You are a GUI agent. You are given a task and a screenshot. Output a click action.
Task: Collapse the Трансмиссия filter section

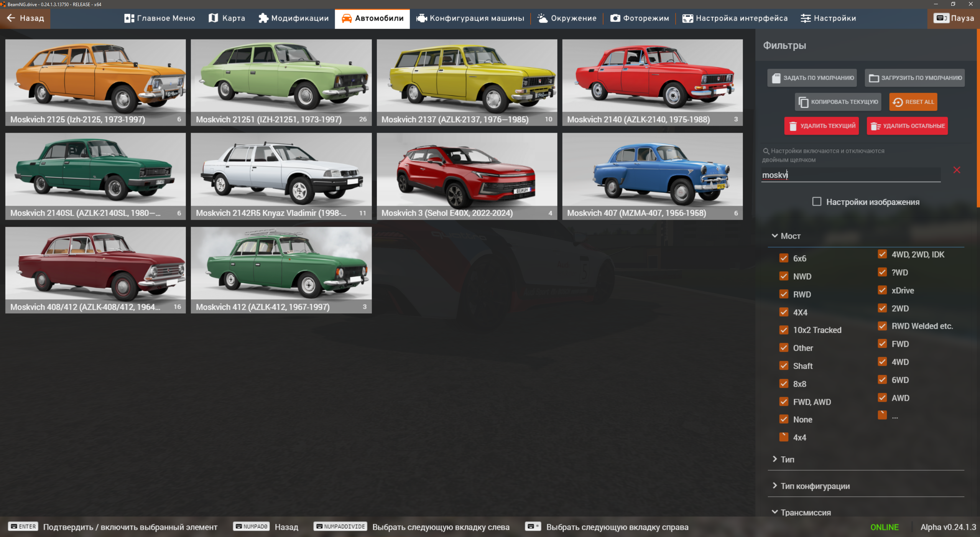866,512
